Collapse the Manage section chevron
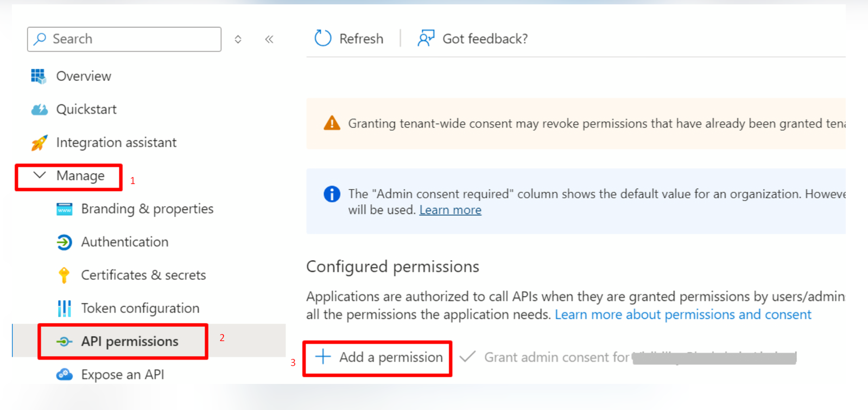The image size is (868, 410). pyautogui.click(x=40, y=175)
